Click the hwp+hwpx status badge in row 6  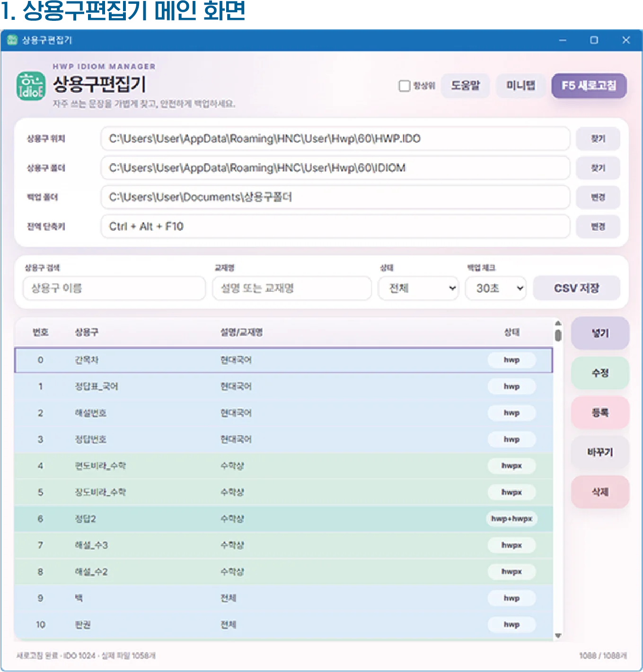511,519
